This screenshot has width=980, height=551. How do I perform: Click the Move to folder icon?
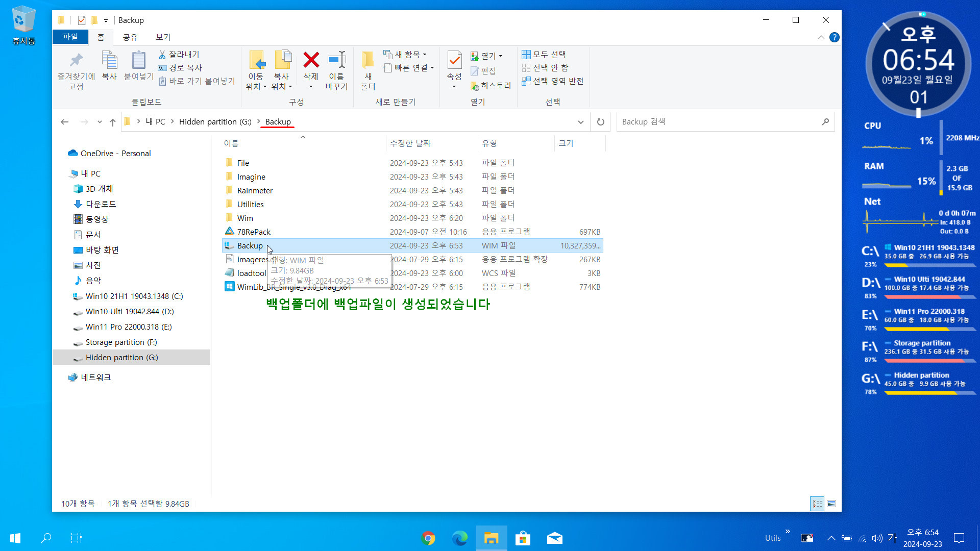pyautogui.click(x=257, y=60)
